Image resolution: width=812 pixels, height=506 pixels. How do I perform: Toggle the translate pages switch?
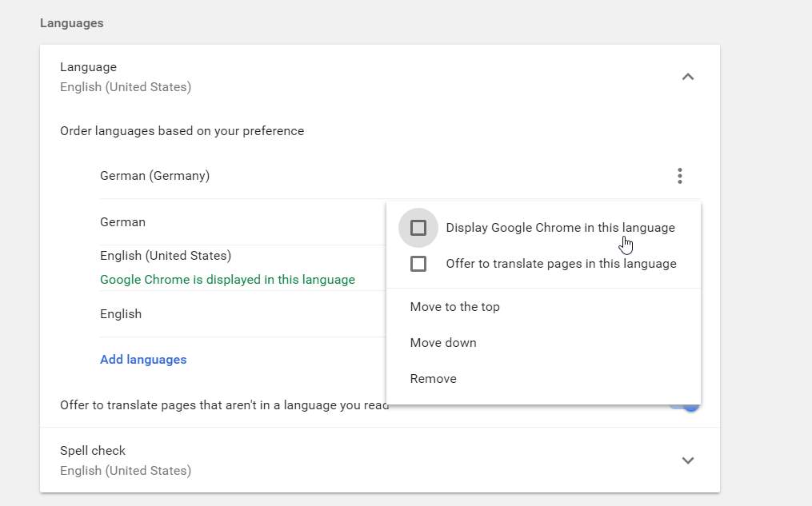tap(691, 405)
